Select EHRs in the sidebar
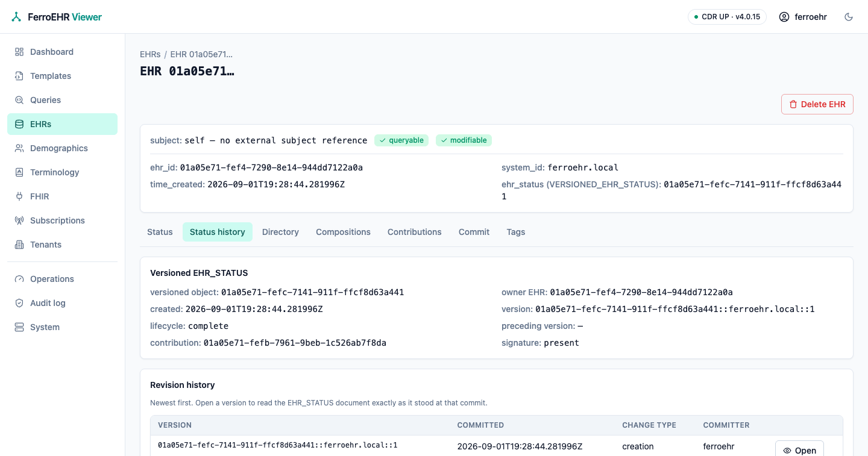The height and width of the screenshot is (456, 868). coord(62,124)
